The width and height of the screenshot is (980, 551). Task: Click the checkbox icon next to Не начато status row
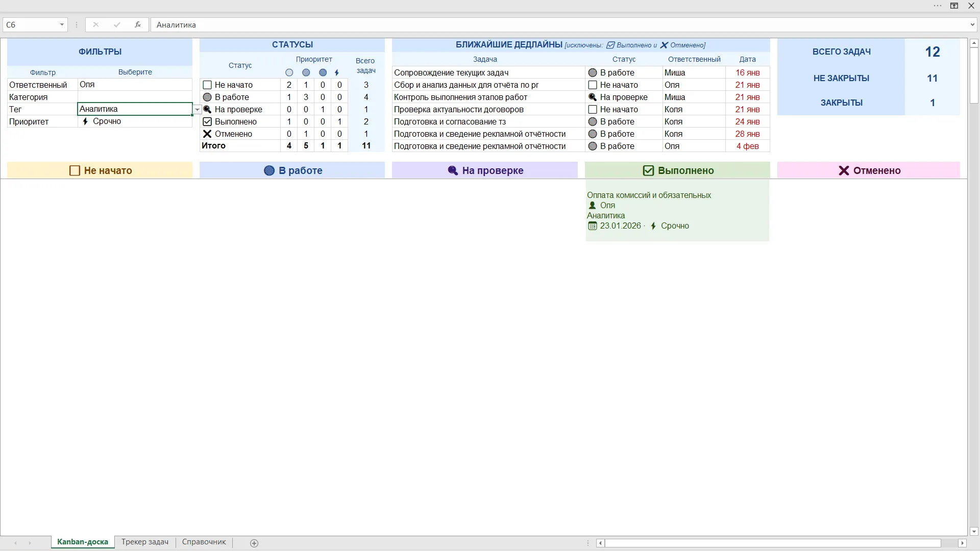[x=207, y=85]
